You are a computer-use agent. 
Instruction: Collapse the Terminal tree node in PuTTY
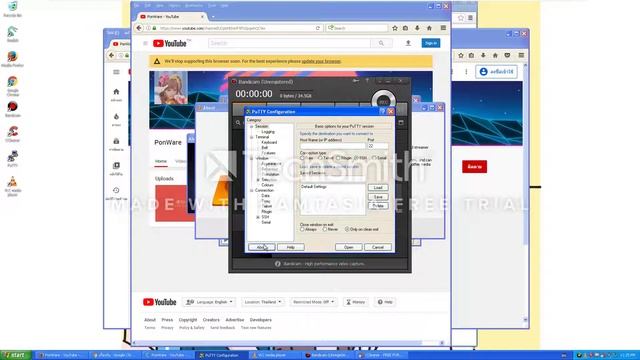pos(251,137)
